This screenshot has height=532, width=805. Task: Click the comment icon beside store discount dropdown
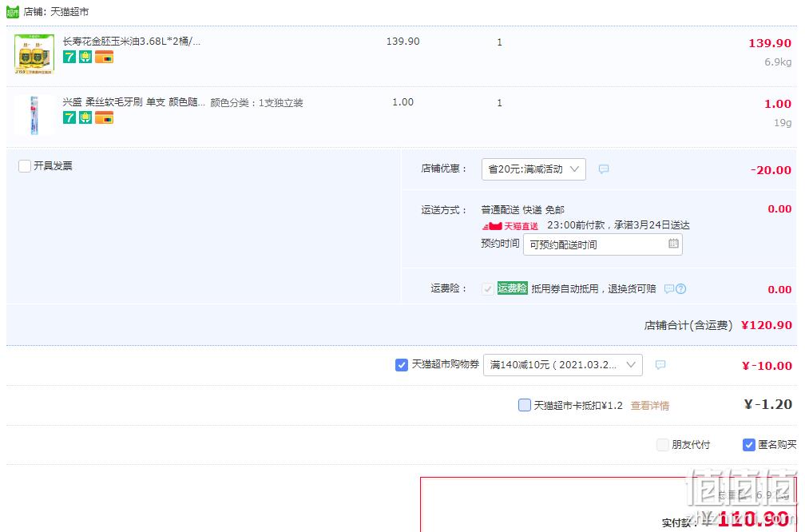[604, 169]
